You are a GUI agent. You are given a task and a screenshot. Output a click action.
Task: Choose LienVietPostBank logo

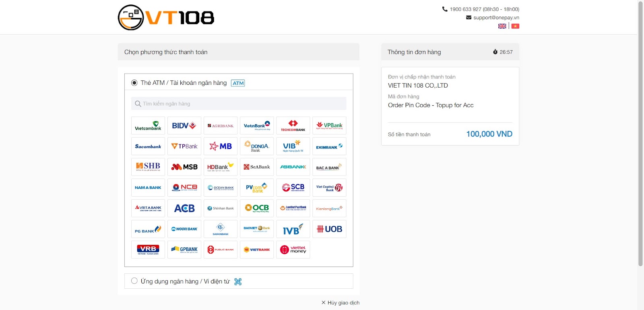(x=293, y=208)
